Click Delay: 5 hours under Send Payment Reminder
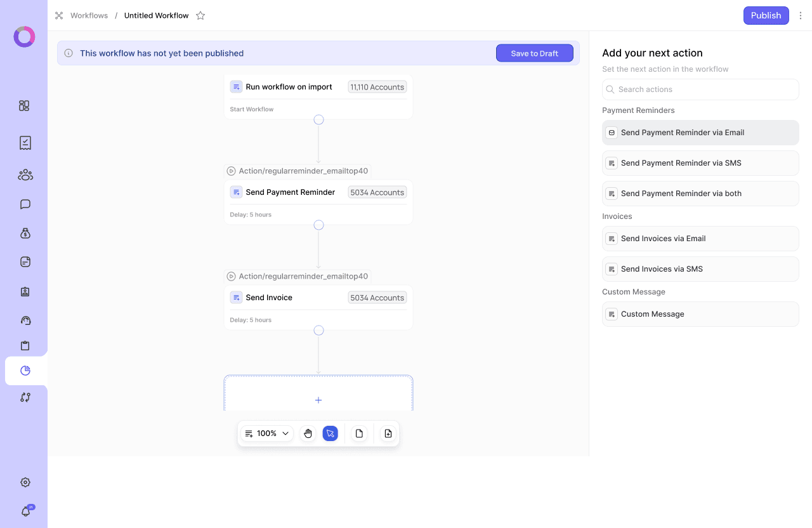 251,214
